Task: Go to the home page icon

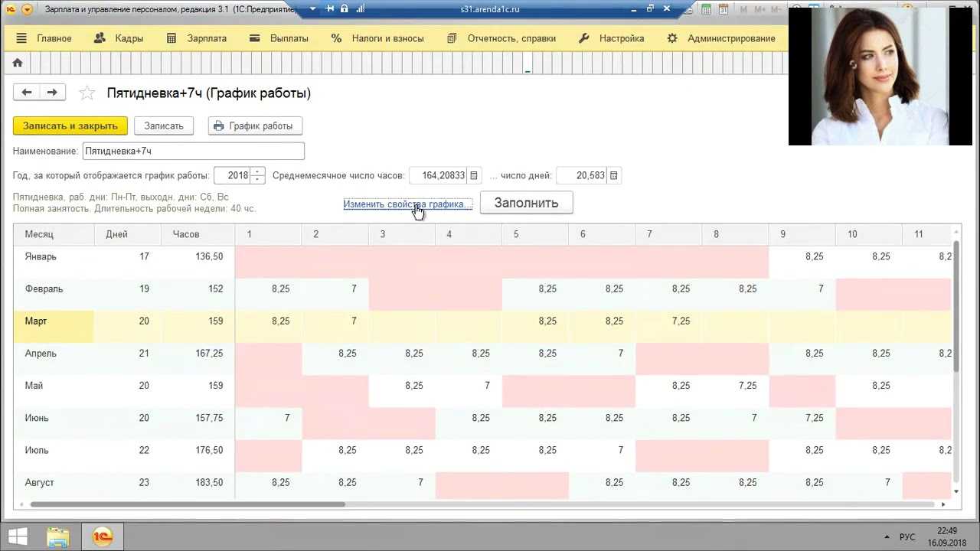Action: 18,63
